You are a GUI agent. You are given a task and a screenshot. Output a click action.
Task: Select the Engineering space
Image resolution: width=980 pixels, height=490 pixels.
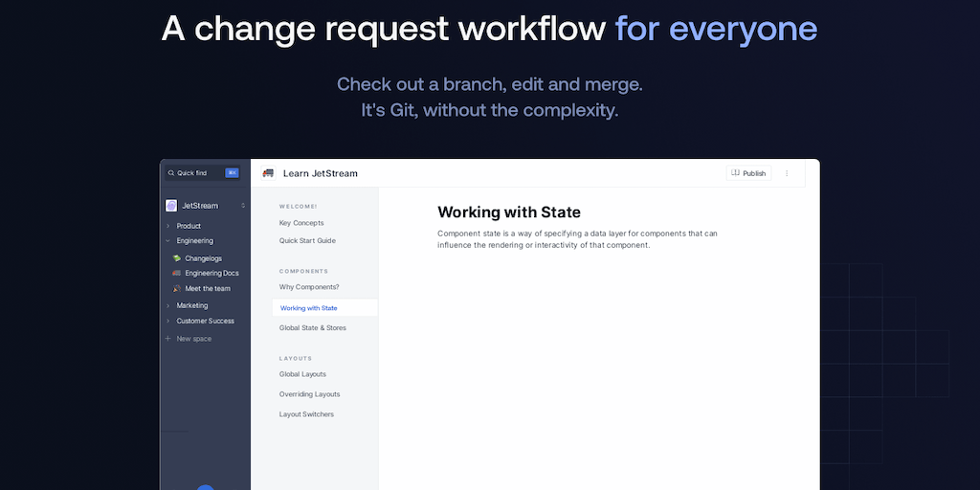pos(195,240)
